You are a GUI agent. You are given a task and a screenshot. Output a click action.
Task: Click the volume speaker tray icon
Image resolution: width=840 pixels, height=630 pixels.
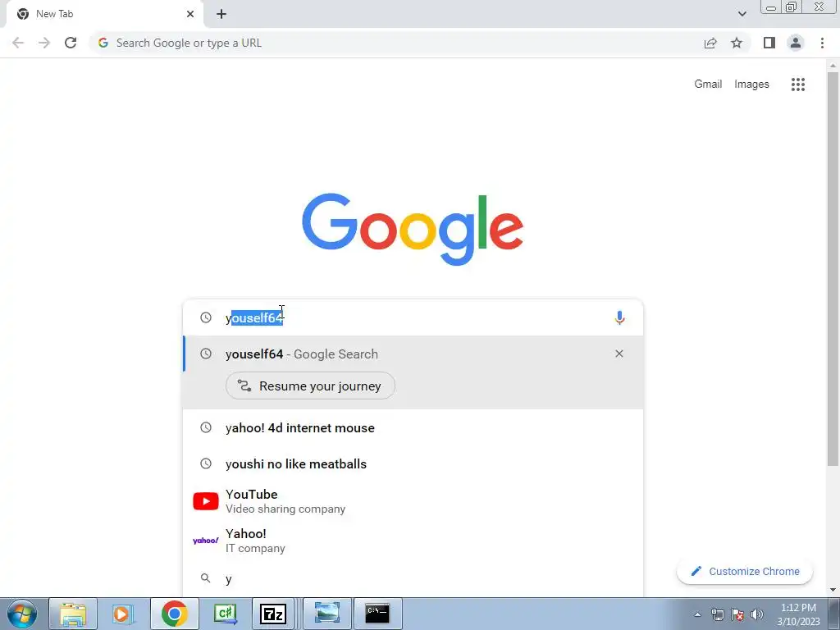(757, 614)
